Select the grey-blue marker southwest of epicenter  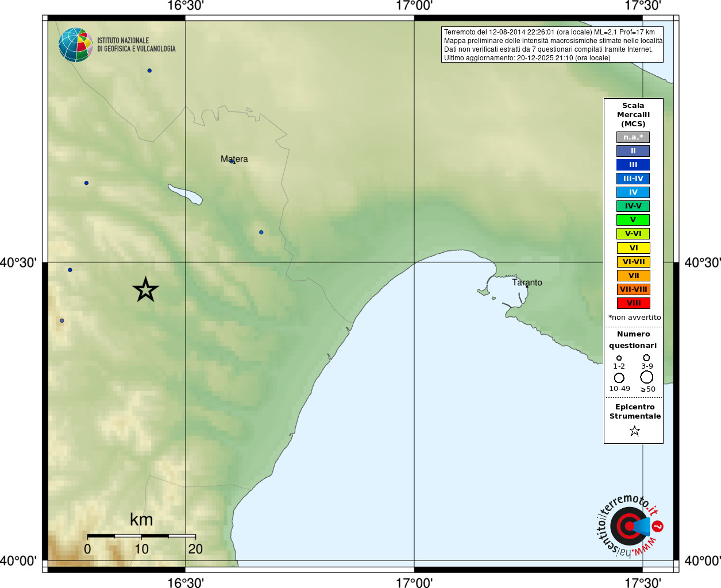click(62, 321)
